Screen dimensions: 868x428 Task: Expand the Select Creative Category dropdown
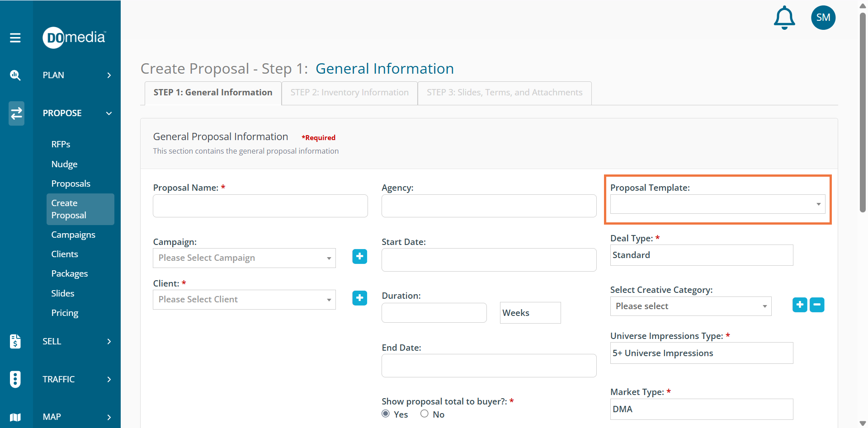point(690,306)
